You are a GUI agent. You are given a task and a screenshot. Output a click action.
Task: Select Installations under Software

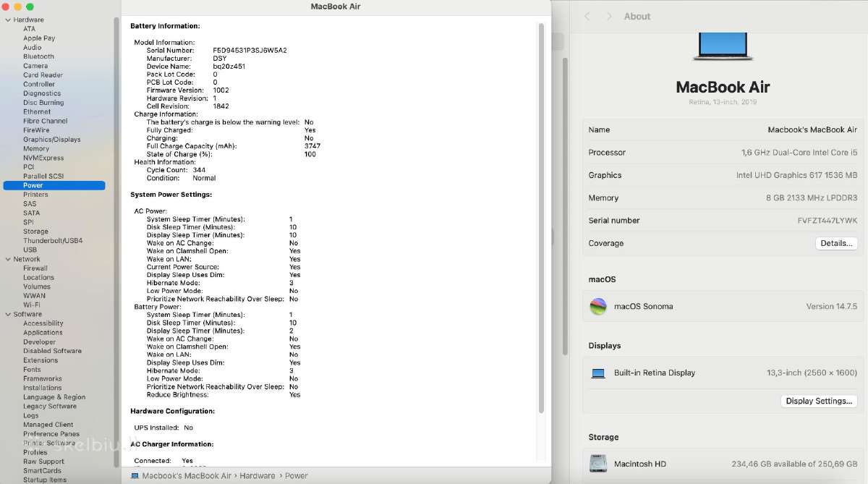click(x=42, y=388)
